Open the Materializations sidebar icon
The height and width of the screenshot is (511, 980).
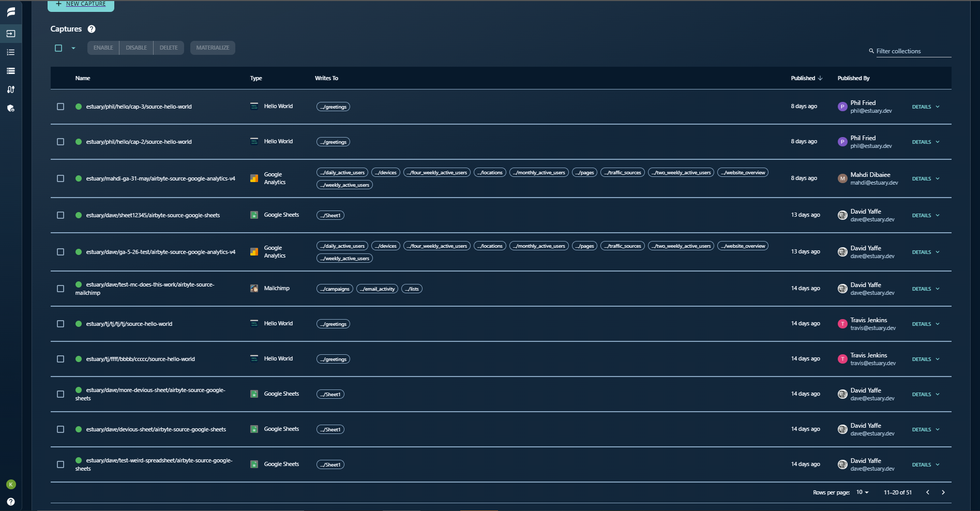coord(11,71)
